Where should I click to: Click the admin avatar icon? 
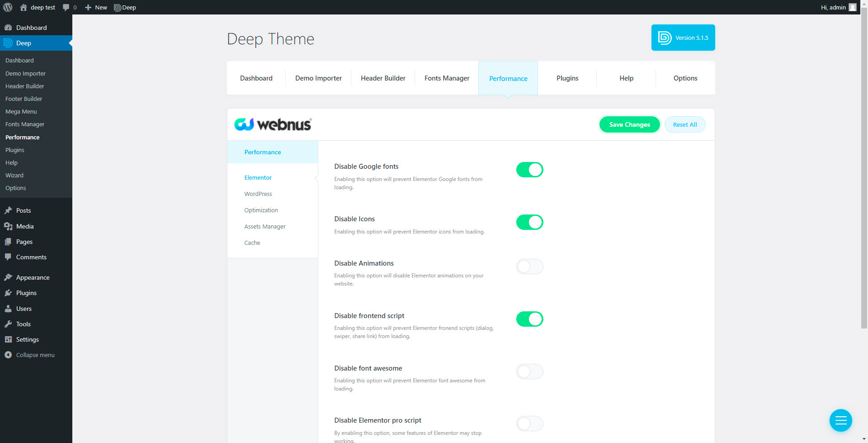(853, 7)
